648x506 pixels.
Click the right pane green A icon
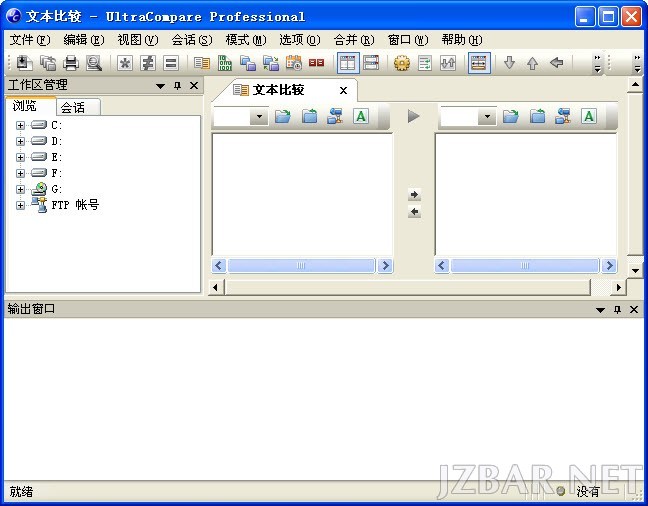tap(589, 116)
